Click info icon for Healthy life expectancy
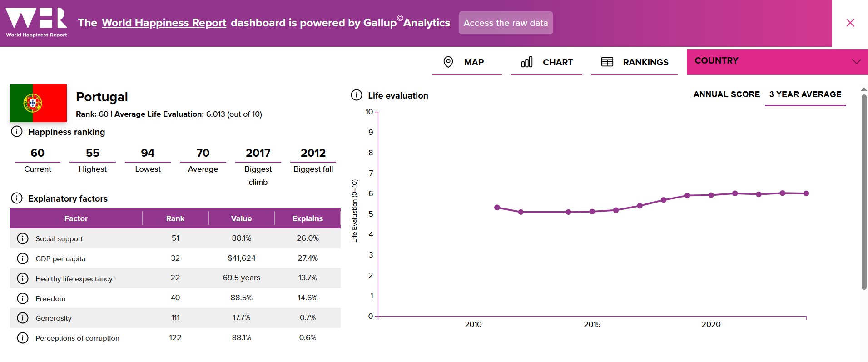868x362 pixels. click(23, 278)
